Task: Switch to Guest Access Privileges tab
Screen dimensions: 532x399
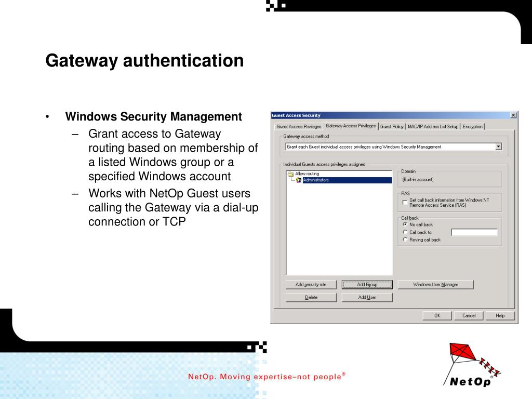Action: (x=299, y=127)
